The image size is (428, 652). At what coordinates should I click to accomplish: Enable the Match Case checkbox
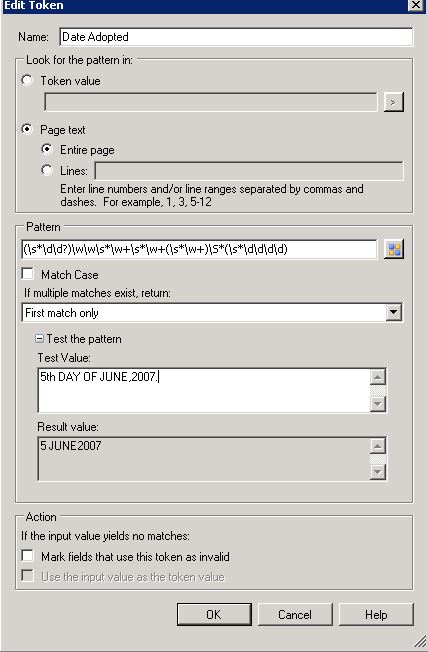28,274
